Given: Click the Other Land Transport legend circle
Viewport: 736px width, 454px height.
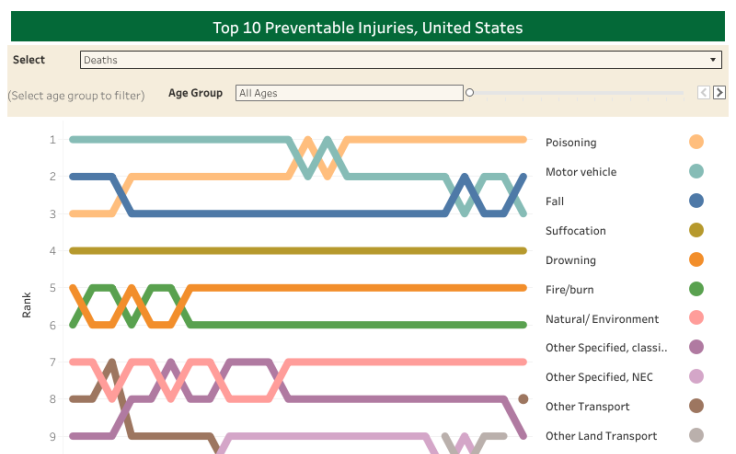Looking at the screenshot, I should (x=696, y=435).
